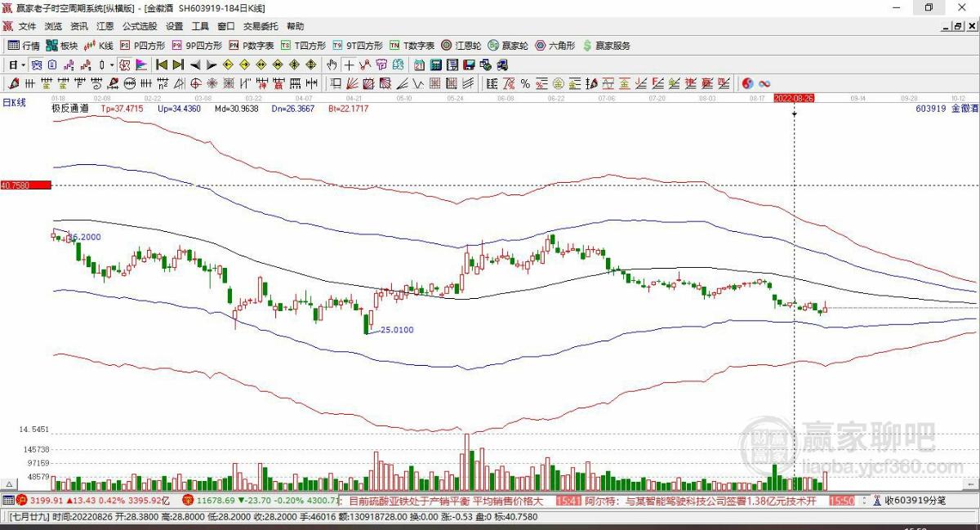
Task: Jump to first bar icon
Action: point(162,65)
